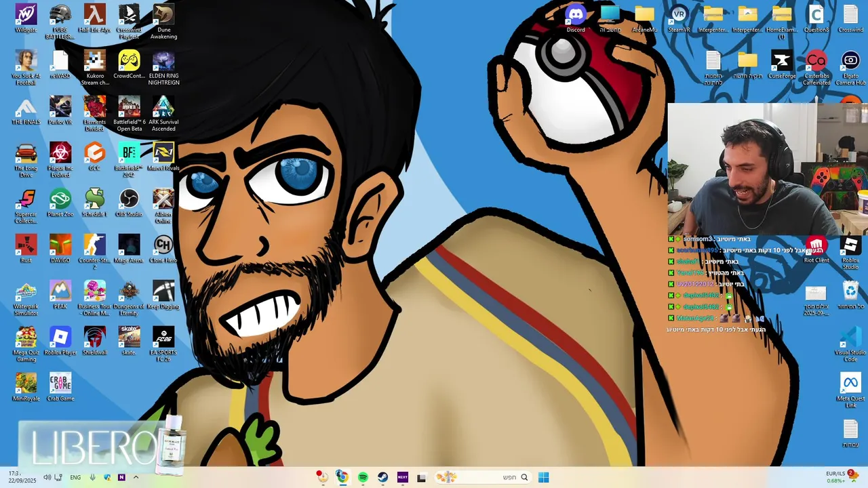Launch SteamVR desktop shortcut
868x488 pixels.
point(679,18)
